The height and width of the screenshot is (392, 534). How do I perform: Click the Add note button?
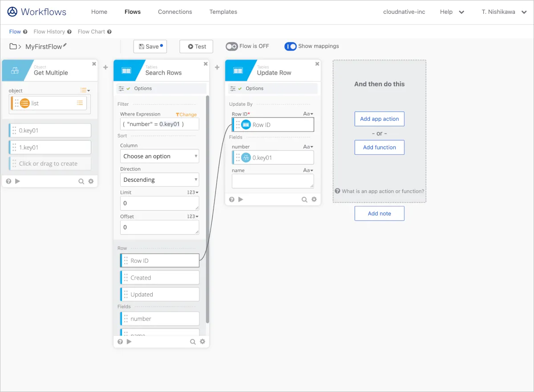(x=380, y=213)
